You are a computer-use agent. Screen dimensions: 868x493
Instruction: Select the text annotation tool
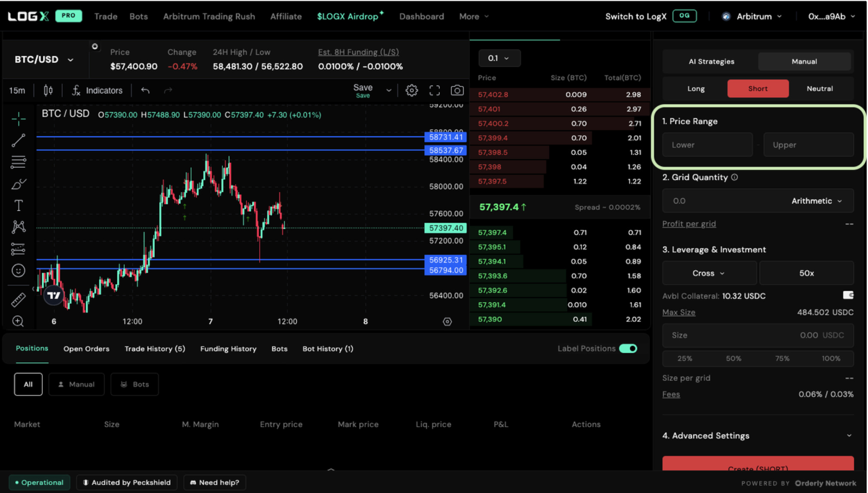click(18, 205)
